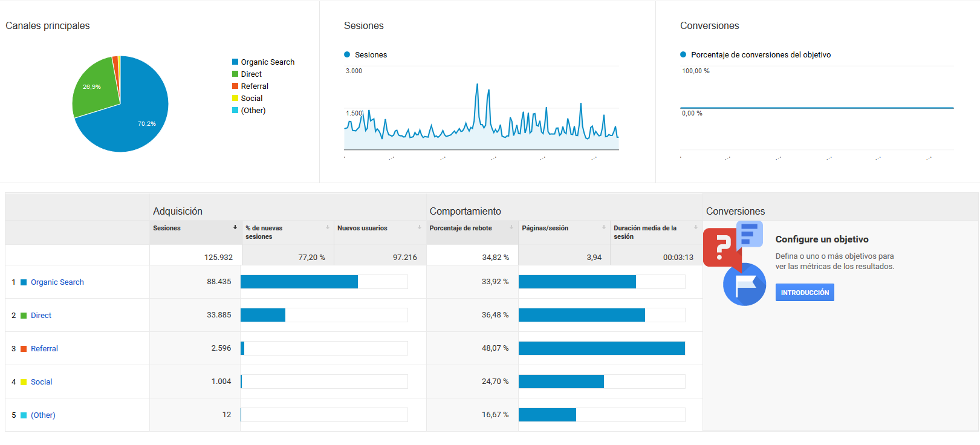Sort by Duración media de la sesión column
Screen dimensions: 980x445
[x=656, y=232]
